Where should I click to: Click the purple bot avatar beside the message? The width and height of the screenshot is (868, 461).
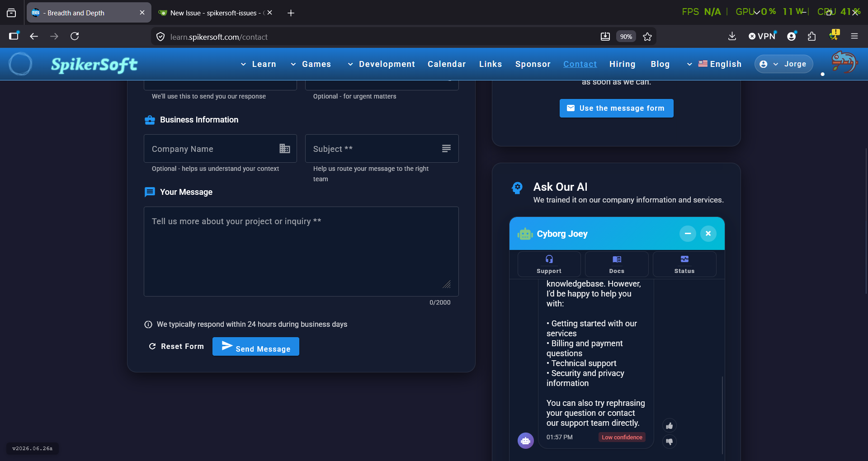click(x=526, y=441)
